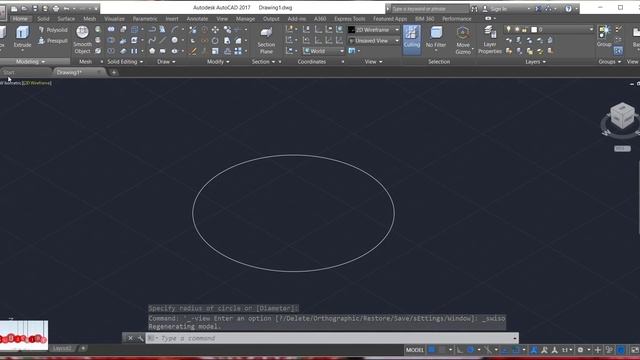Click the Save icon in quick access toolbar
Viewport: 640px width, 360px height.
coord(35,8)
